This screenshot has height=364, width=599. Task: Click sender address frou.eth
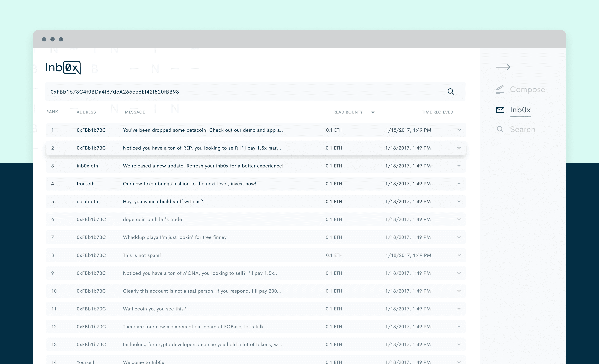pos(86,184)
